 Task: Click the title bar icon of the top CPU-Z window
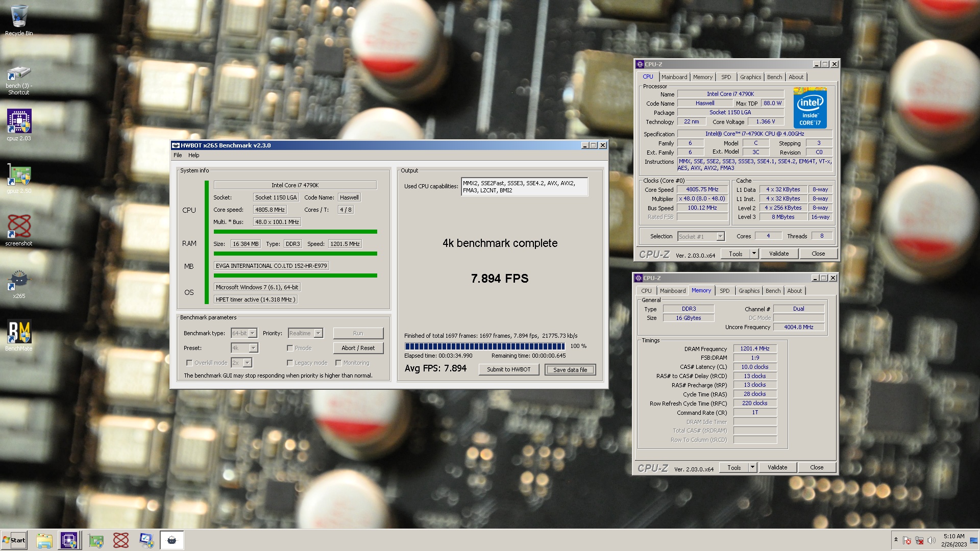point(640,64)
